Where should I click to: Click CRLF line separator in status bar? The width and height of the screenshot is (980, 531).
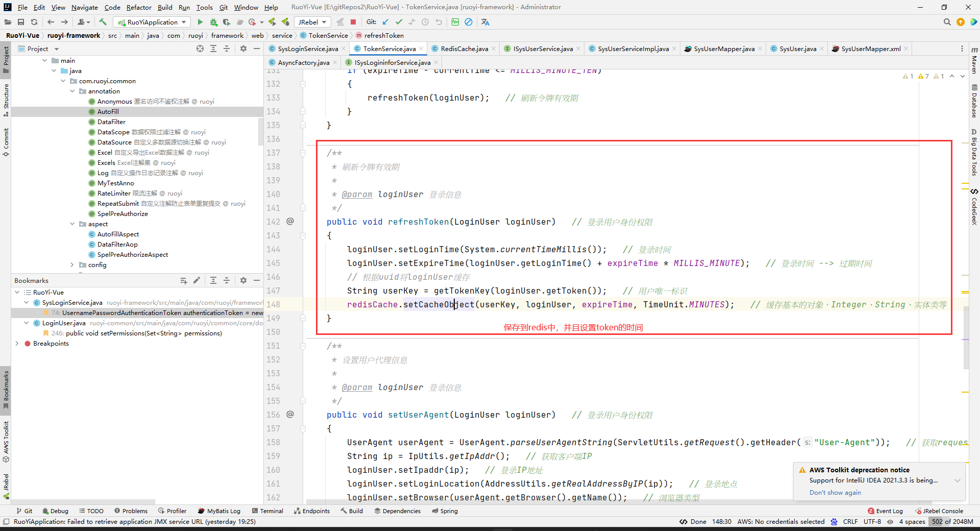tap(850, 521)
